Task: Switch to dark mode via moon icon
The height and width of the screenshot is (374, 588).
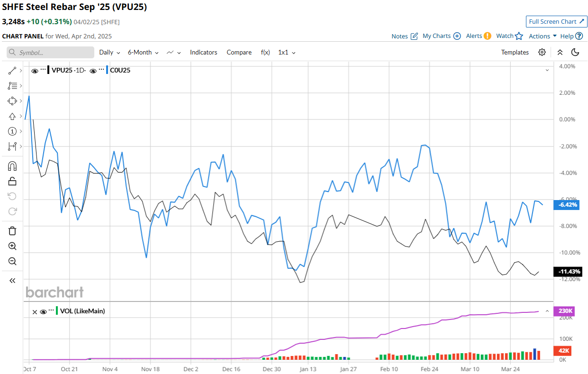Action: (x=575, y=52)
